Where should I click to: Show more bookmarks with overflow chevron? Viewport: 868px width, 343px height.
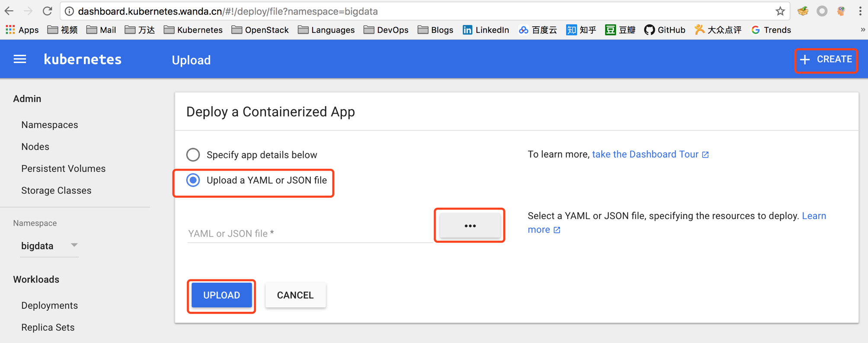(862, 30)
